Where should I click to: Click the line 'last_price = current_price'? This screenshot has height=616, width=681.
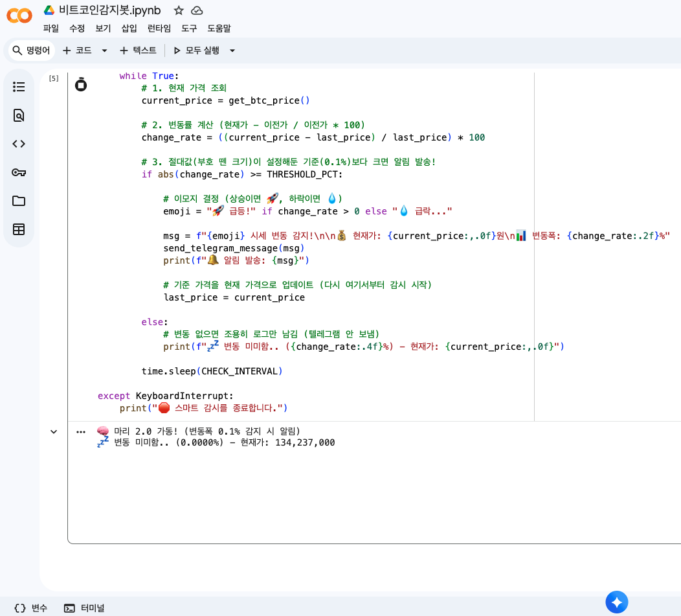tap(234, 297)
